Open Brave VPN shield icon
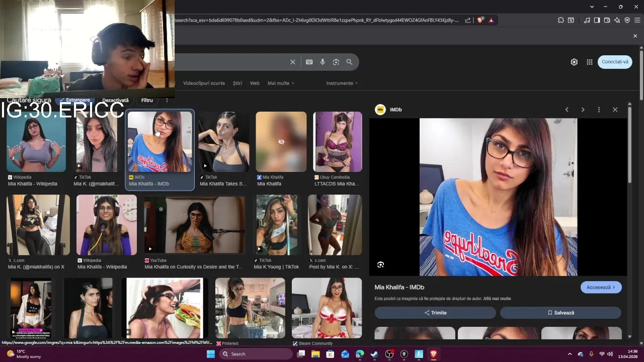 [627, 20]
